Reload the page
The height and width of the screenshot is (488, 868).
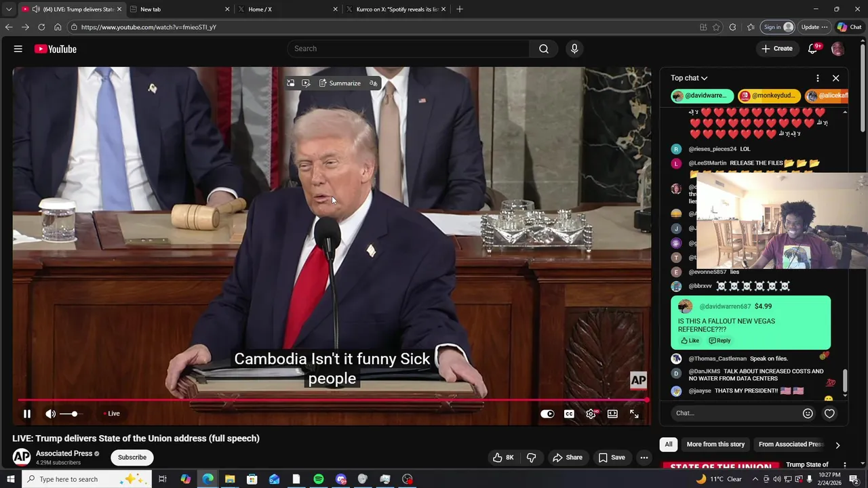click(41, 27)
